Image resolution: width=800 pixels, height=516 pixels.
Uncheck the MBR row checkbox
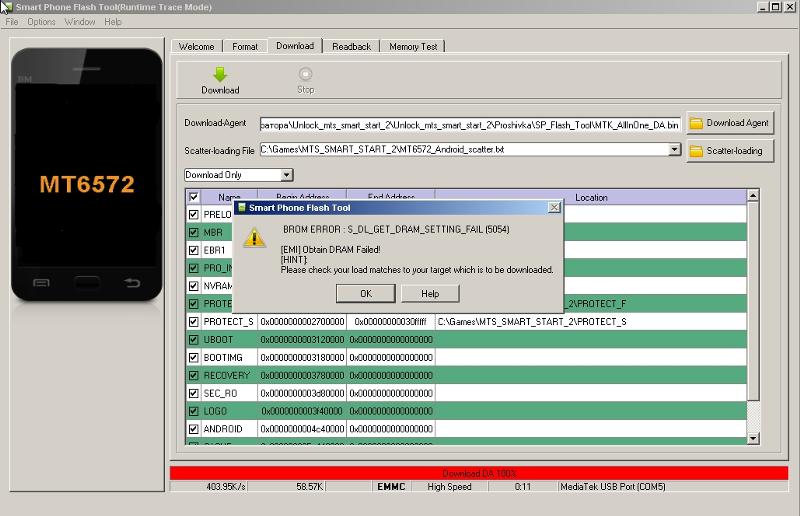coord(193,232)
